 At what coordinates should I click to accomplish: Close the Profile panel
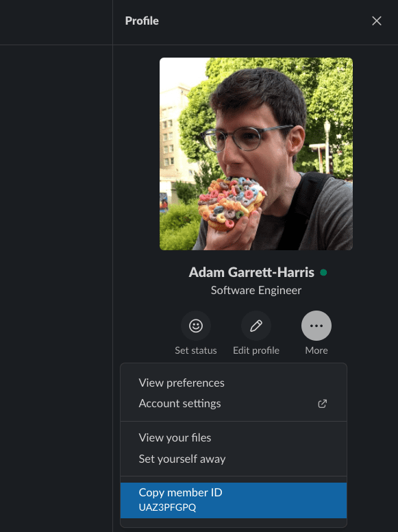[376, 21]
